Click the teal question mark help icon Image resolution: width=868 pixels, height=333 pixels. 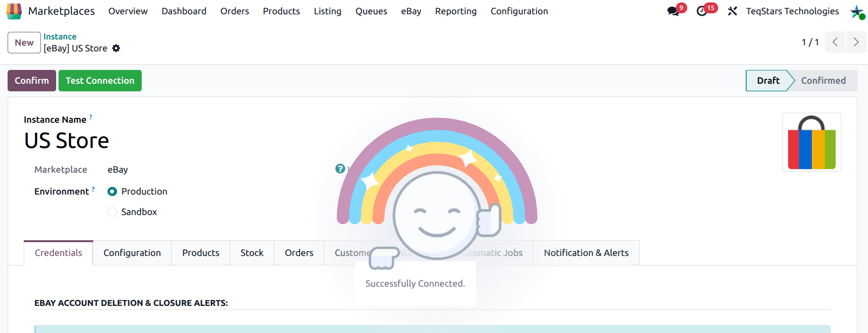pyautogui.click(x=340, y=168)
